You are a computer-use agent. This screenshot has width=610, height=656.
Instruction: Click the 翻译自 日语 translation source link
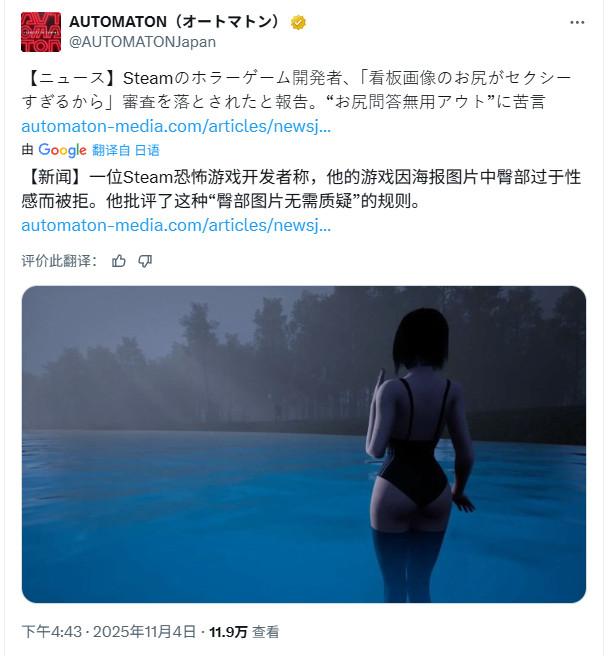126,150
